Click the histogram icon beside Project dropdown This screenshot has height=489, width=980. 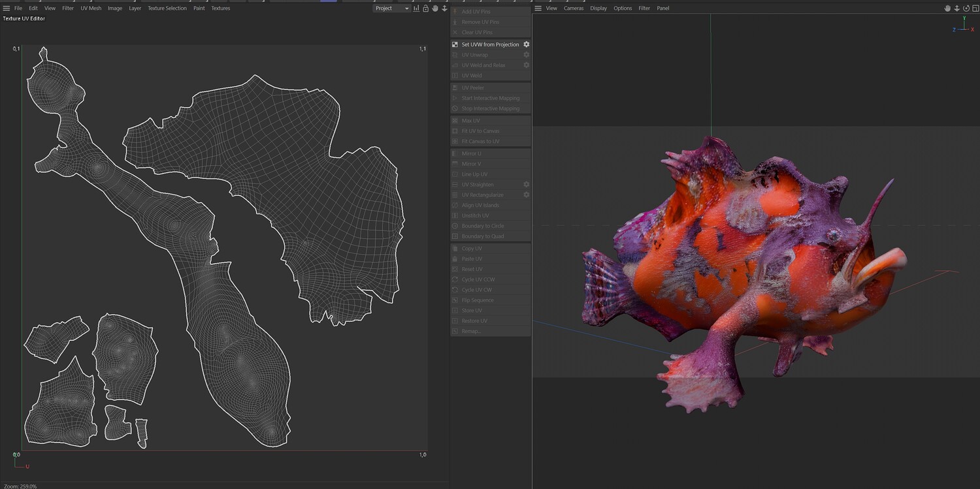pos(417,8)
